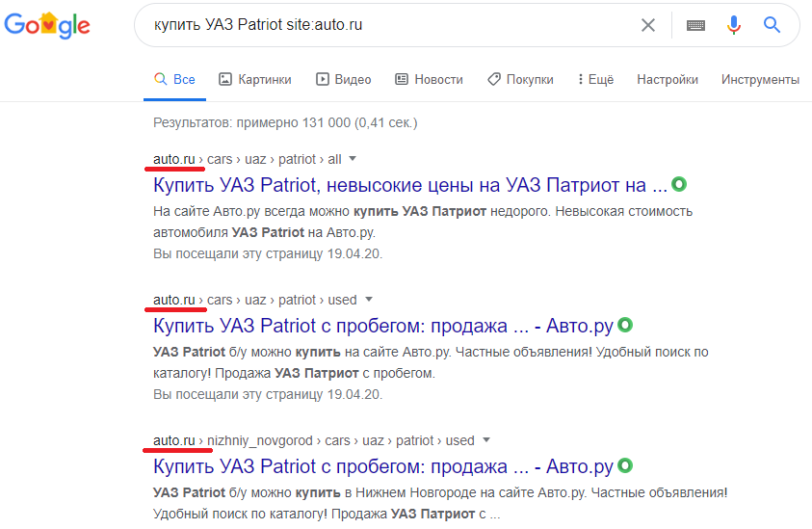
Task: Click the auto.ru › nizhniy_novgorod breadcrumb
Action: (x=314, y=440)
